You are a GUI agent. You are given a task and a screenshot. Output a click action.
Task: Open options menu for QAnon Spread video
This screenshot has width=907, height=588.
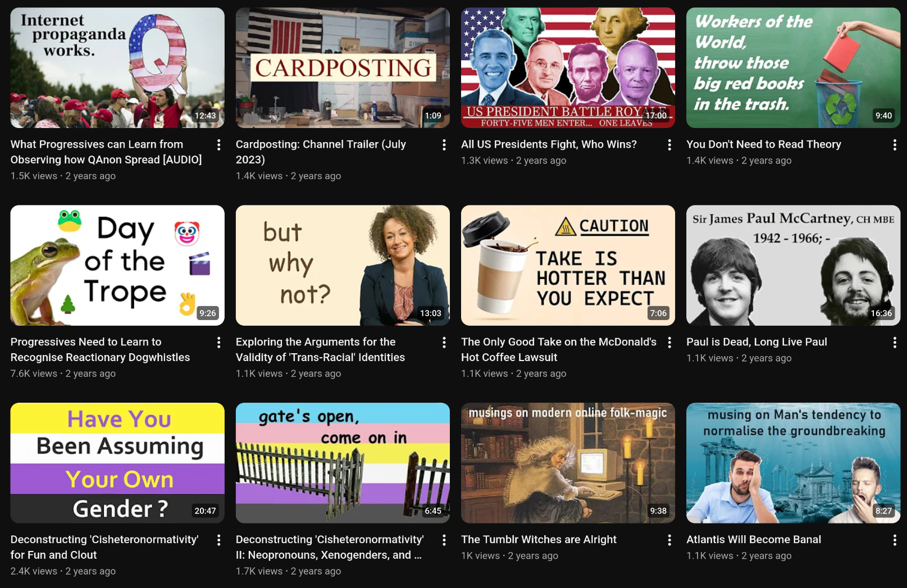[x=218, y=145]
